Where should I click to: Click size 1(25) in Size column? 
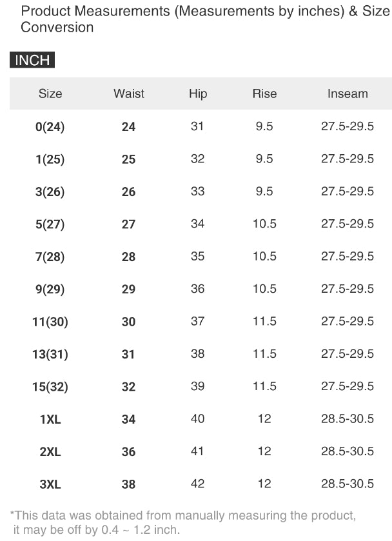[x=50, y=159]
